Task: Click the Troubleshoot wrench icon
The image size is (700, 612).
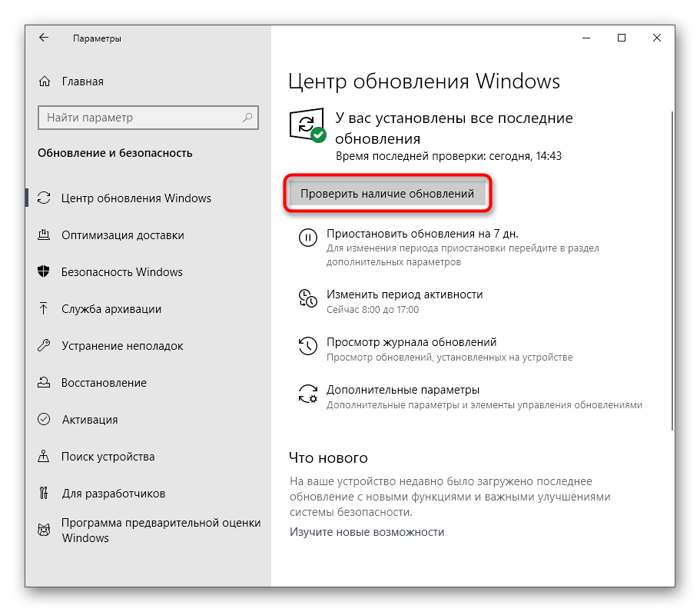Action: tap(45, 346)
